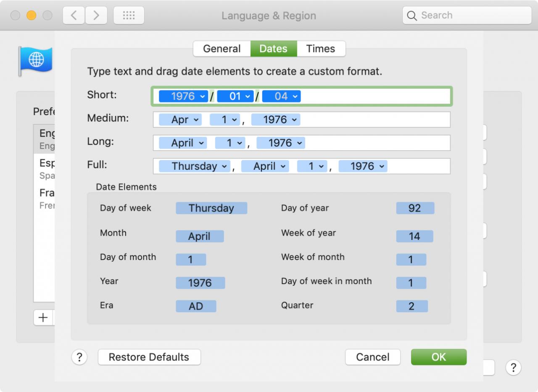Screen dimensions: 538x392
Task: Click the help question mark beside Restore Defaults
Action: coord(79,357)
